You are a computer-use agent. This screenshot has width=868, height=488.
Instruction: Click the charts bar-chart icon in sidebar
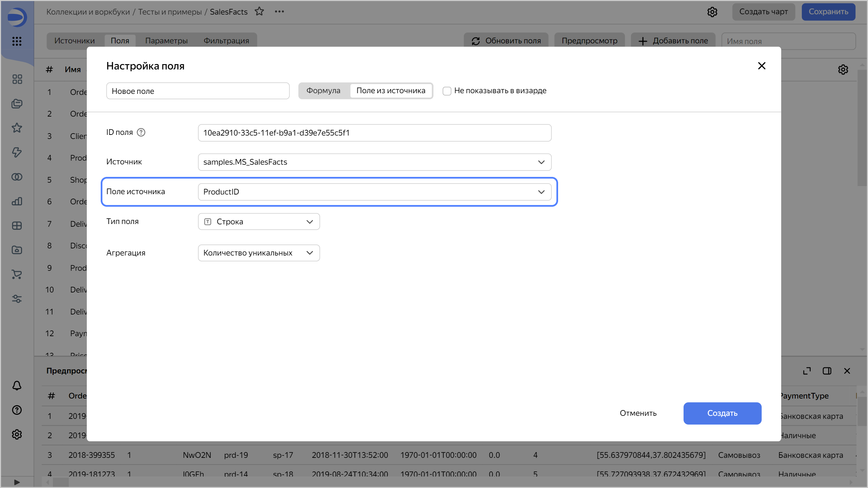[17, 201]
